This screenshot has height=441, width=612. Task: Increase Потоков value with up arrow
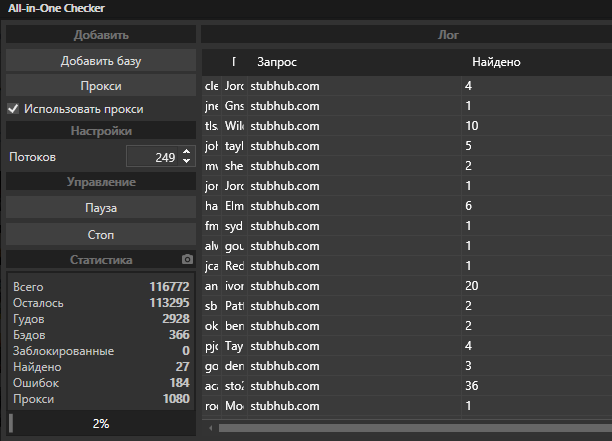[187, 152]
